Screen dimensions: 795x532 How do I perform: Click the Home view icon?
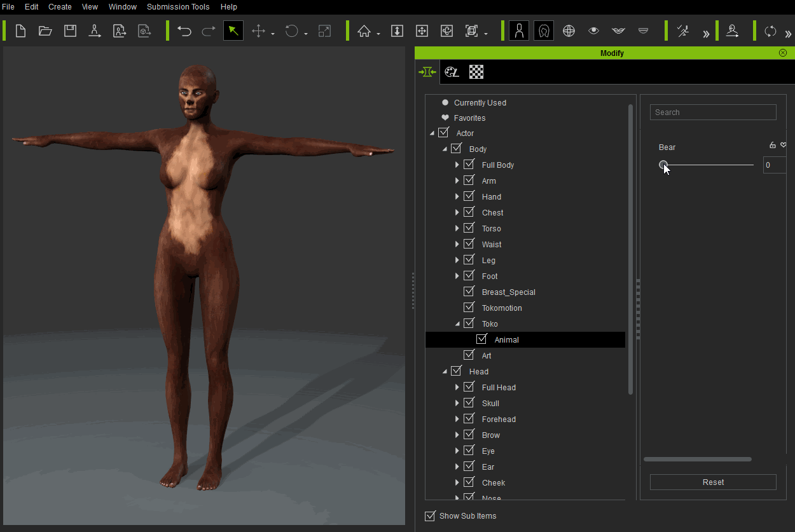coord(364,31)
